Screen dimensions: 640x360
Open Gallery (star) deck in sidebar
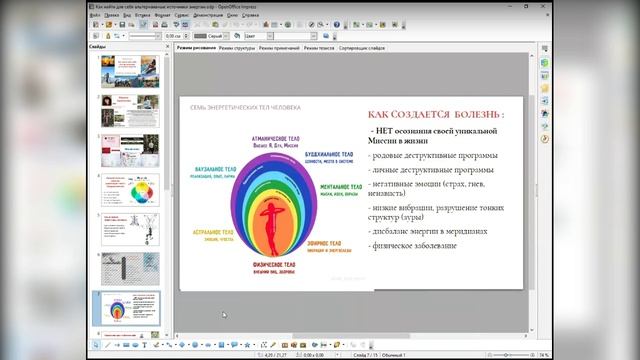click(545, 88)
